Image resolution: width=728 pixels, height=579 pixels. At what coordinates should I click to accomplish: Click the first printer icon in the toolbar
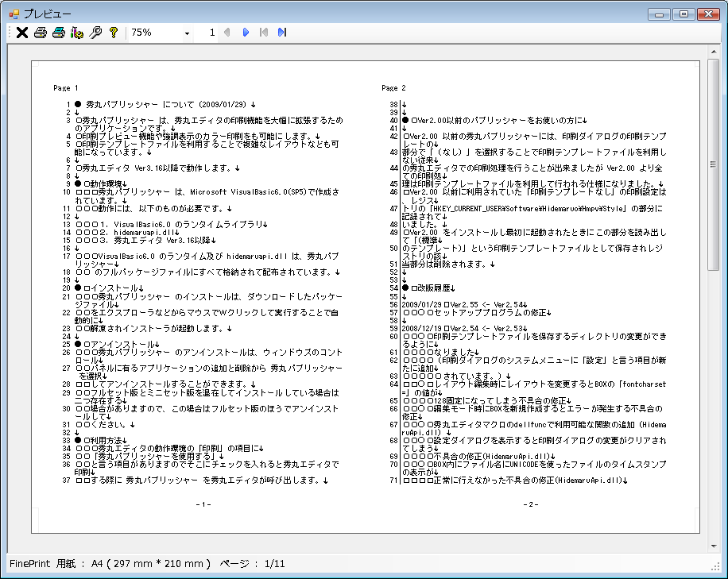tap(41, 33)
